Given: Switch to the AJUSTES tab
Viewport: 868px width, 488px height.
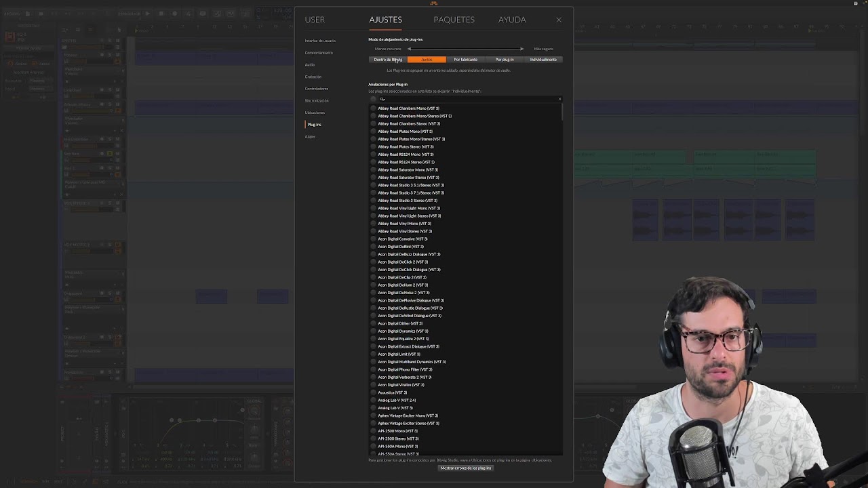Looking at the screenshot, I should coord(385,20).
